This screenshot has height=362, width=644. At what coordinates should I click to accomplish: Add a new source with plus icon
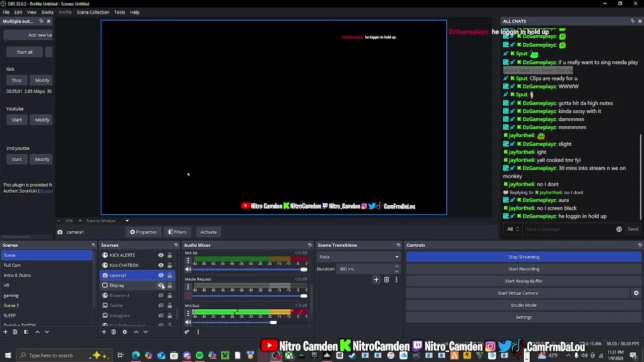tap(104, 332)
